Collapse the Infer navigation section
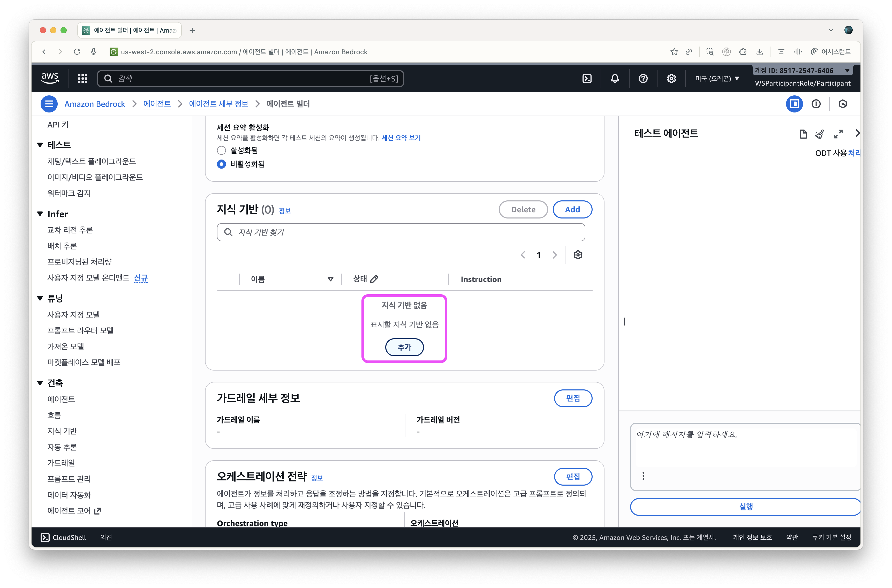This screenshot has height=588, width=892. (40, 214)
